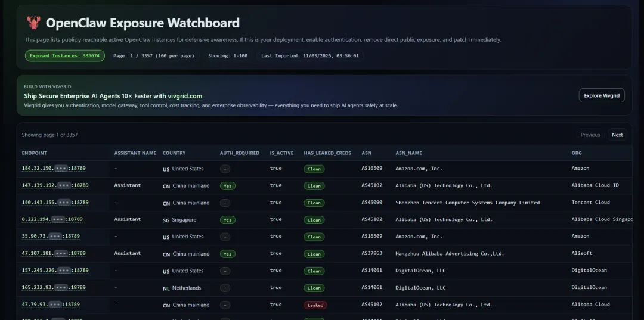Open endpoint 184.32.150 link
644x320 pixels.
[x=55, y=169]
